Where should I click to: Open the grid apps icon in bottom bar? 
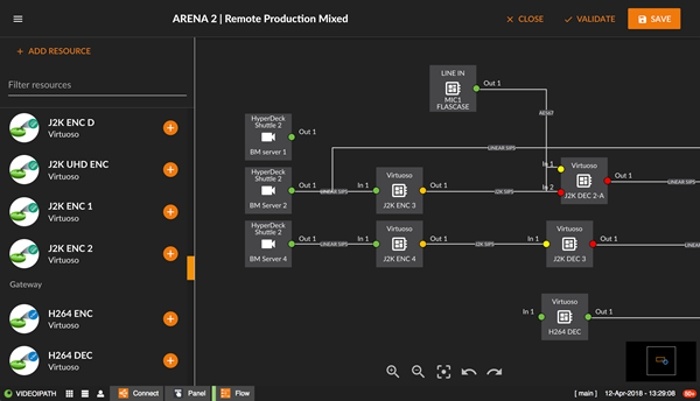(x=70, y=393)
